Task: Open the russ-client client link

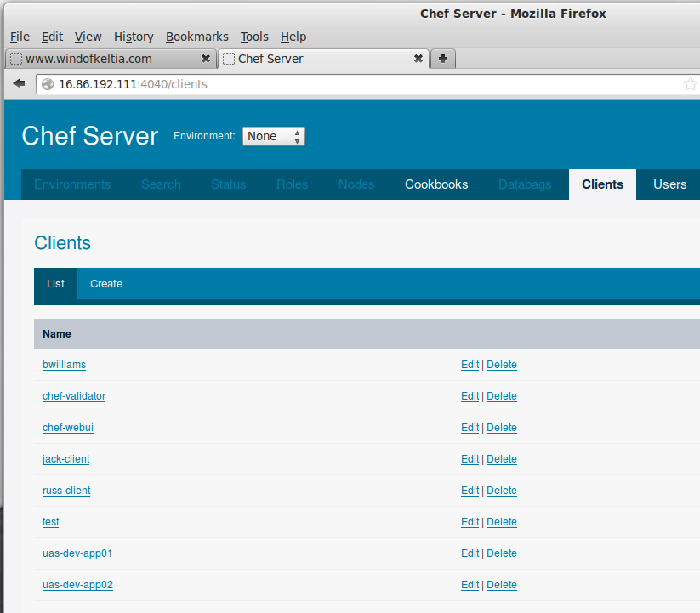Action: [66, 491]
